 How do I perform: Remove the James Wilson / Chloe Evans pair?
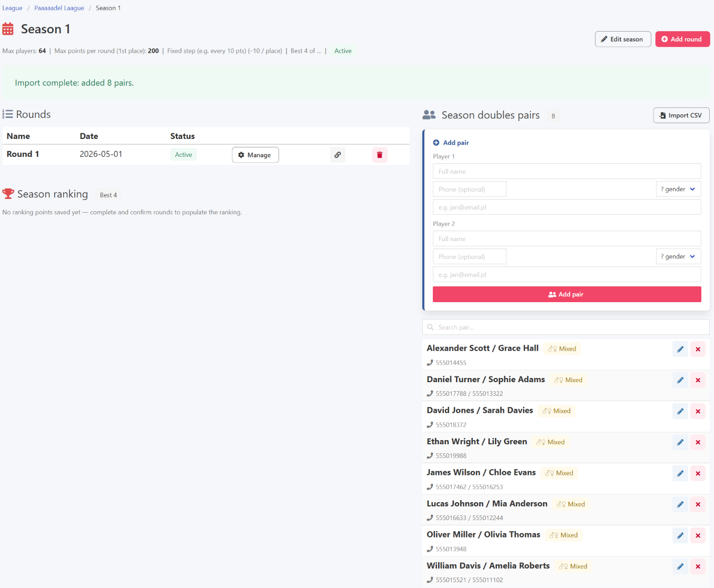[698, 473]
